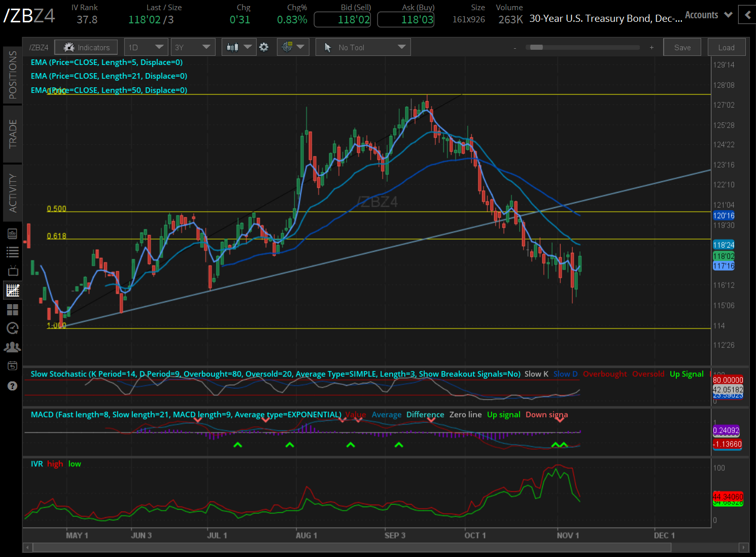The height and width of the screenshot is (557, 756).
Task: Open the chart panel icon in left sidebar
Action: (x=12, y=290)
